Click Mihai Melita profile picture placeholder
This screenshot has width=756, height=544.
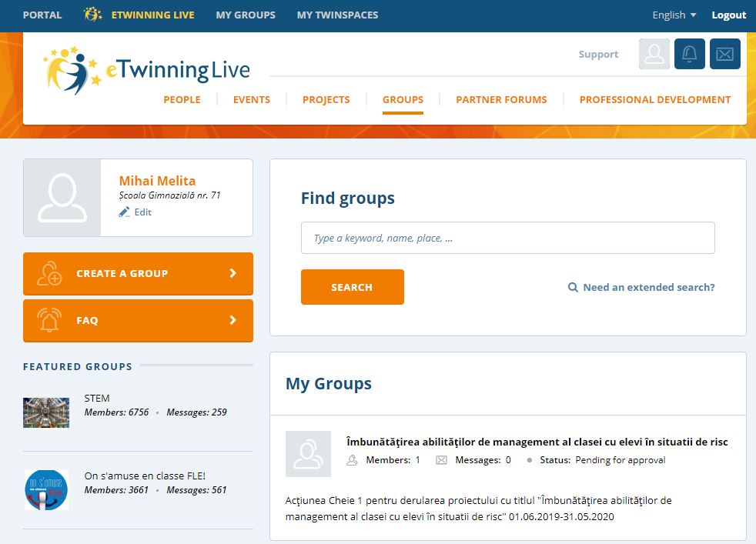click(x=62, y=198)
